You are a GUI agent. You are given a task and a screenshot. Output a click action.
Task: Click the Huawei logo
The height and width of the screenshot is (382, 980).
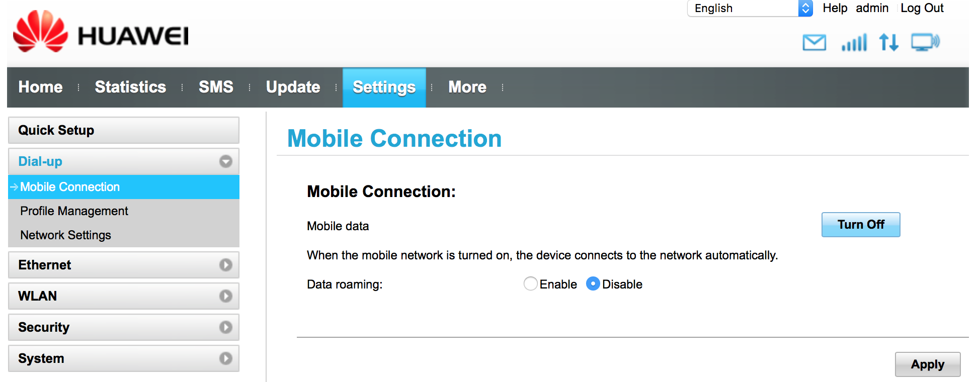(x=101, y=31)
